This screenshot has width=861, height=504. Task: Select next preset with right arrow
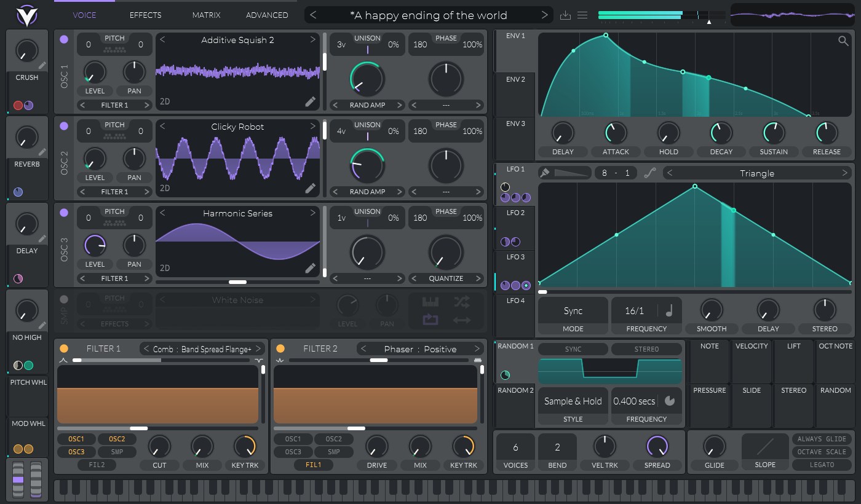545,15
